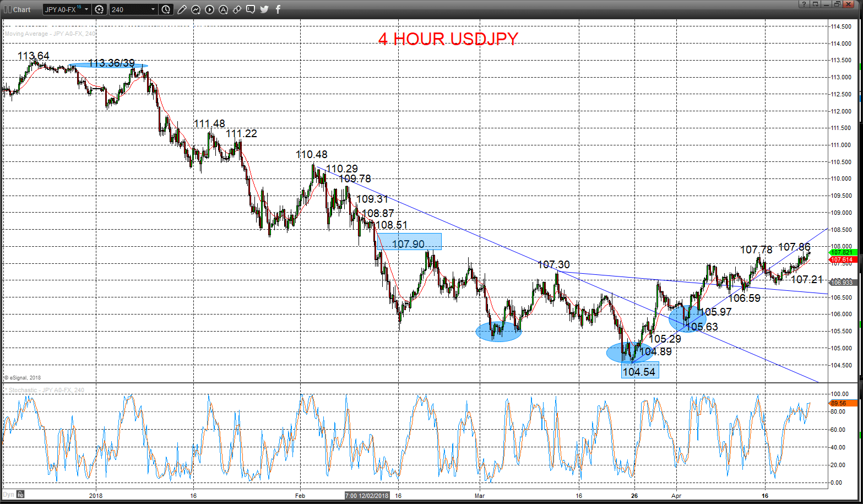Click the Dyn scaling label

coord(9,495)
